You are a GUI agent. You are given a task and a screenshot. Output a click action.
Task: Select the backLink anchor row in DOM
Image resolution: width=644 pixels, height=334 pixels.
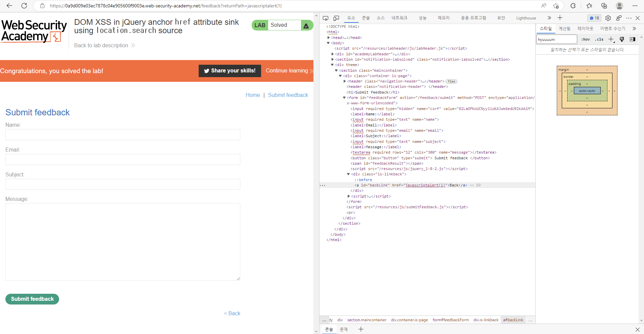[x=427, y=185]
